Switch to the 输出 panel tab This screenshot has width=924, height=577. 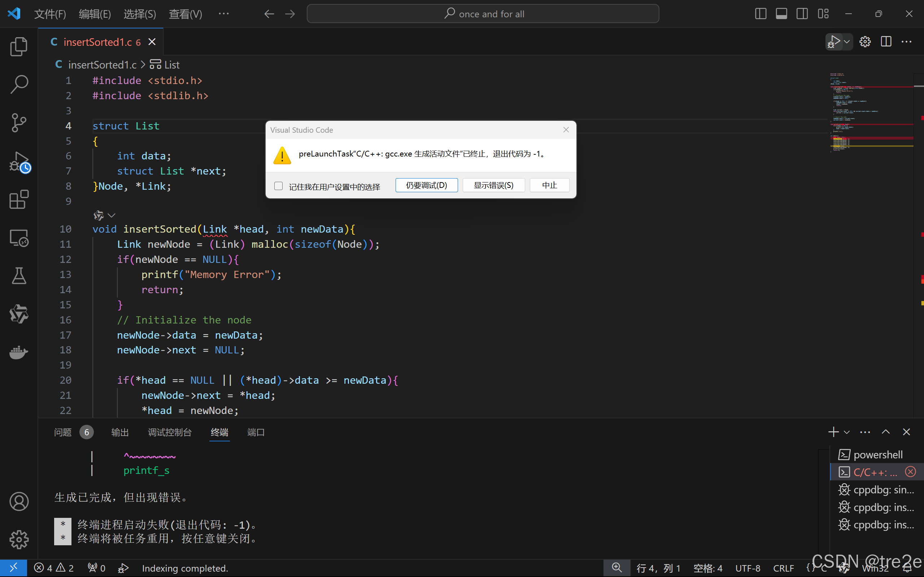(120, 432)
